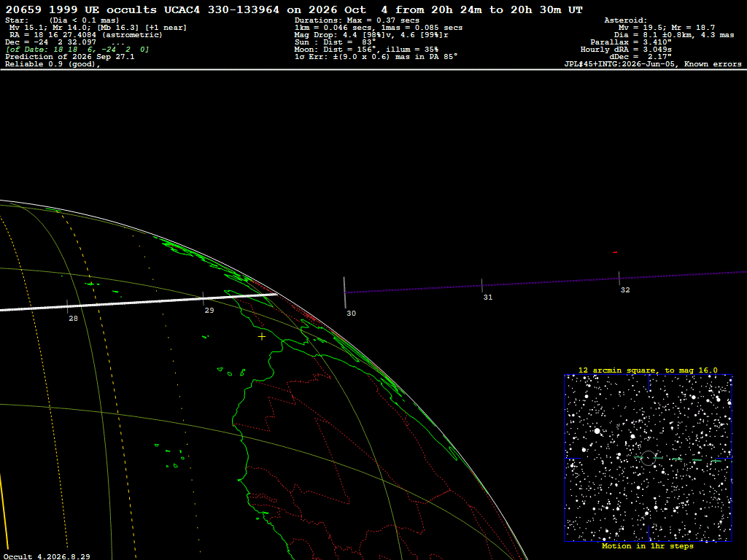Click the 28 minute tick mark

[x=67, y=306]
